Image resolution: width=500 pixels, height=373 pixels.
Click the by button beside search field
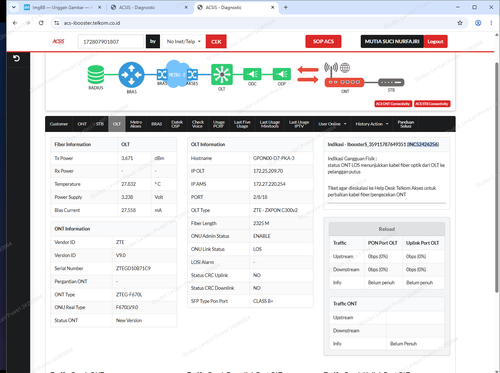(153, 41)
